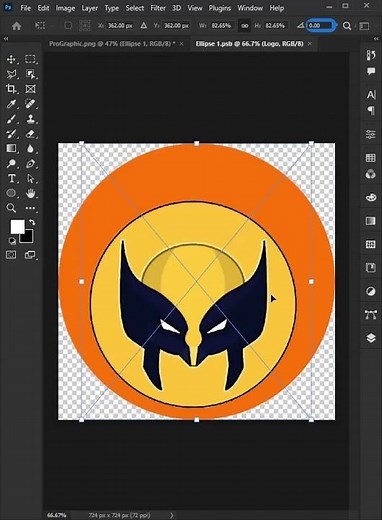Screen dimensions: 382x520
Task: Select the Crop tool
Action: click(x=11, y=89)
